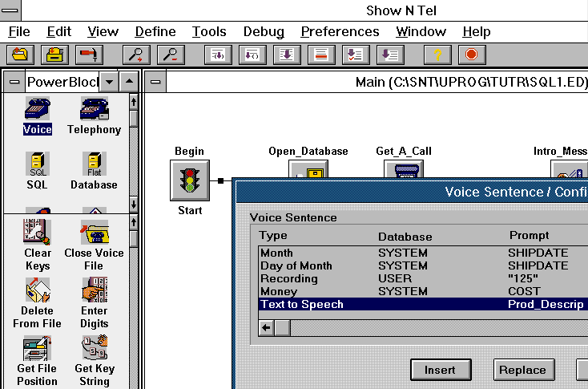Click the second debug step-over toolbar icon

pyautogui.click(x=253, y=55)
